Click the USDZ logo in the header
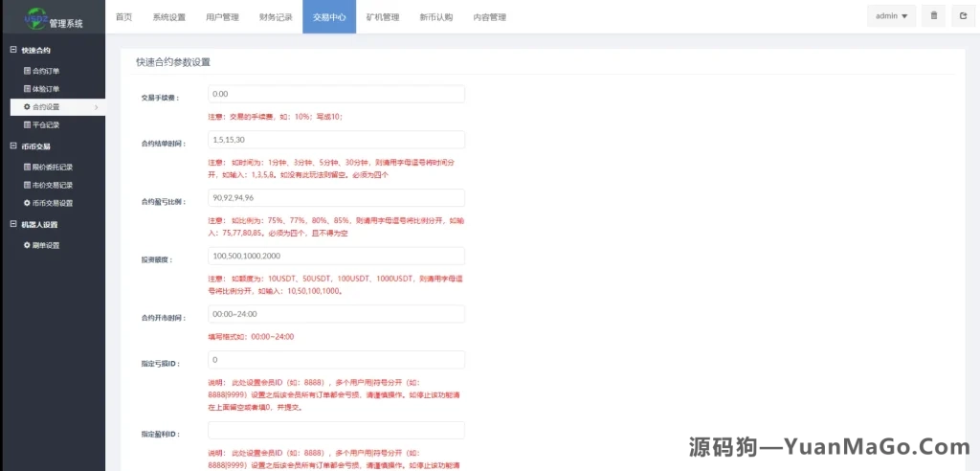The height and width of the screenshot is (471, 980). pos(35,18)
